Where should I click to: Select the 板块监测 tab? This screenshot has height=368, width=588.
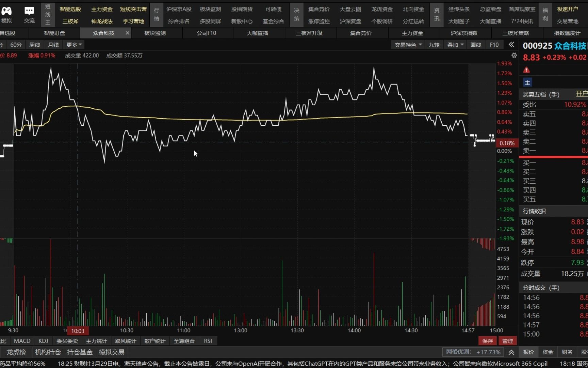pos(155,33)
